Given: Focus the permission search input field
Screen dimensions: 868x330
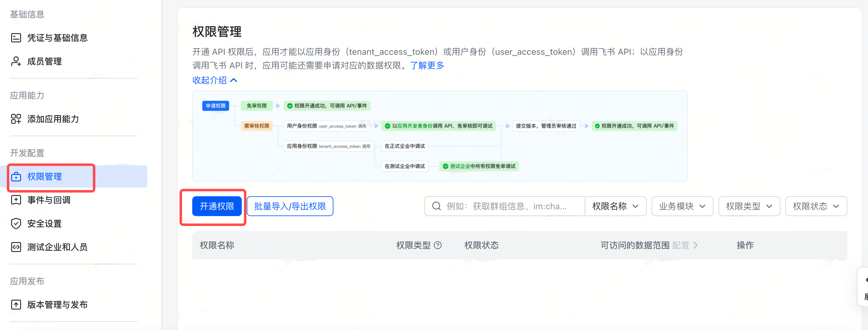Looking at the screenshot, I should click(505, 206).
